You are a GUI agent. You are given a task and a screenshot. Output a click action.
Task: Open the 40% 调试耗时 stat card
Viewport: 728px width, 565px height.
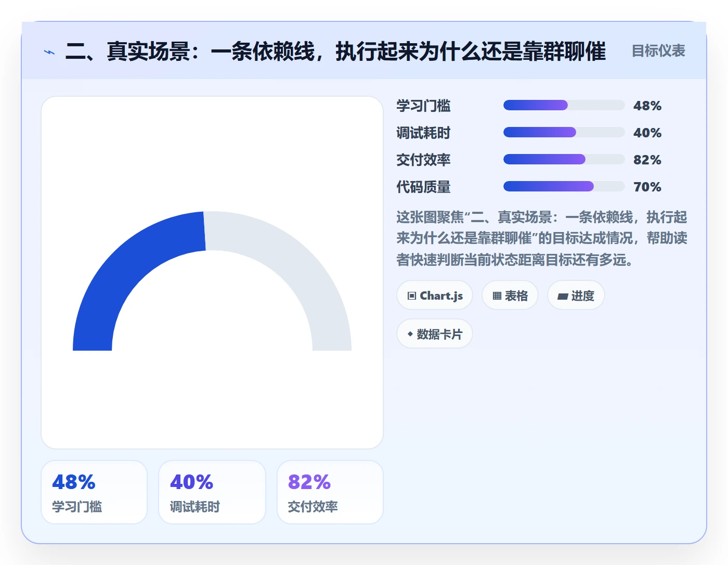212,492
